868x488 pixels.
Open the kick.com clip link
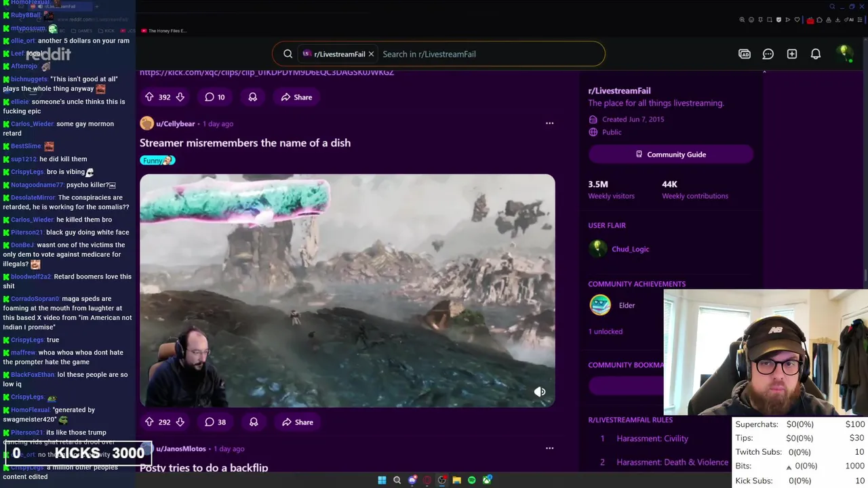[267, 72]
